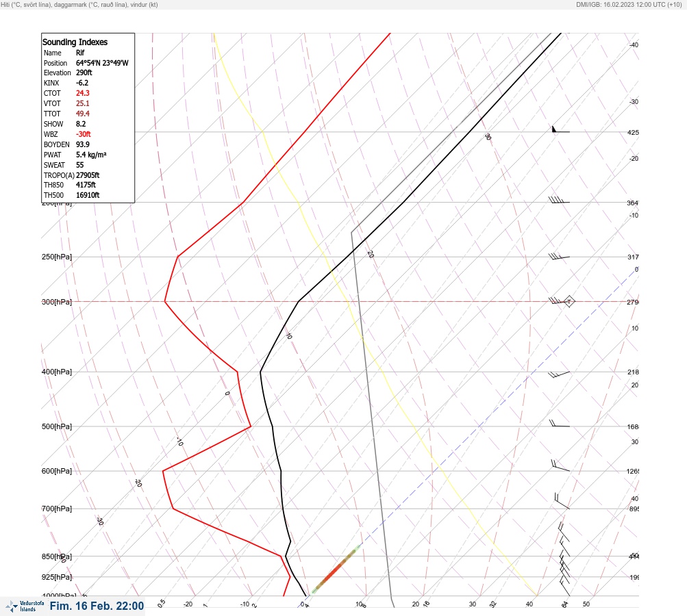Select the TTOT value 49.4
The image size is (687, 616).
(x=83, y=114)
